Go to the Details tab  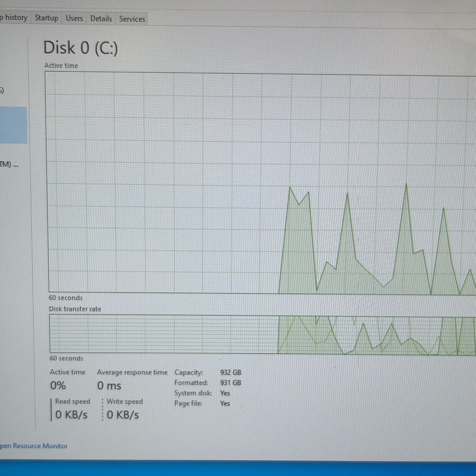[x=101, y=19]
